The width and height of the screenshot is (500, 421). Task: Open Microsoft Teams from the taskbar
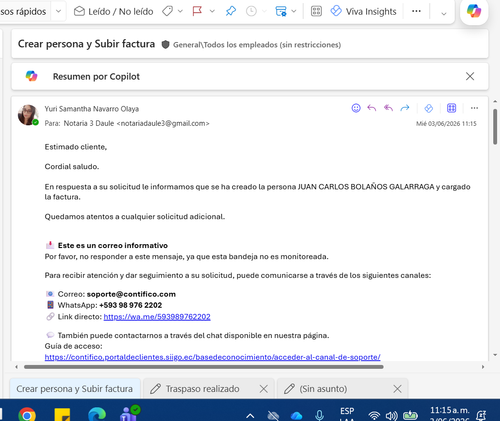click(x=130, y=413)
